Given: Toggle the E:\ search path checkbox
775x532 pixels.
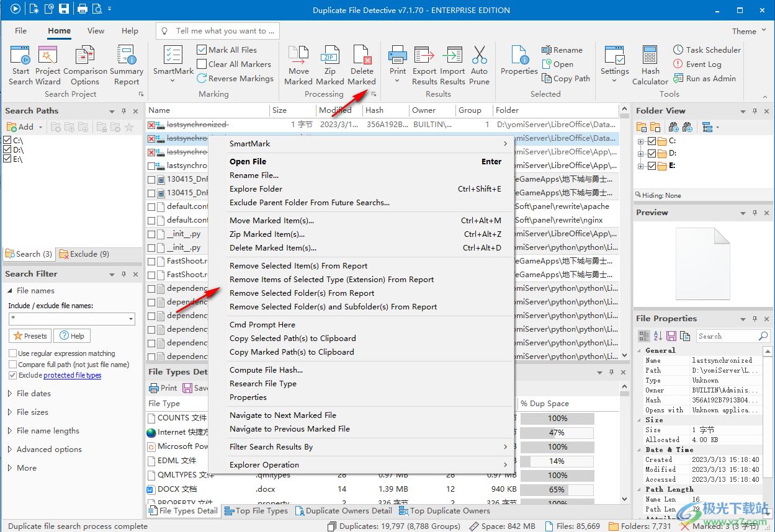Looking at the screenshot, I should (x=7, y=159).
